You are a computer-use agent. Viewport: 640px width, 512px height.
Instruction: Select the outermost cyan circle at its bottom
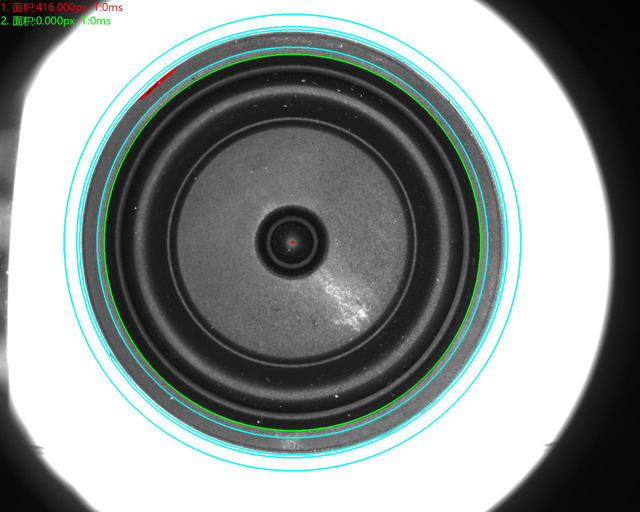pyautogui.click(x=292, y=470)
